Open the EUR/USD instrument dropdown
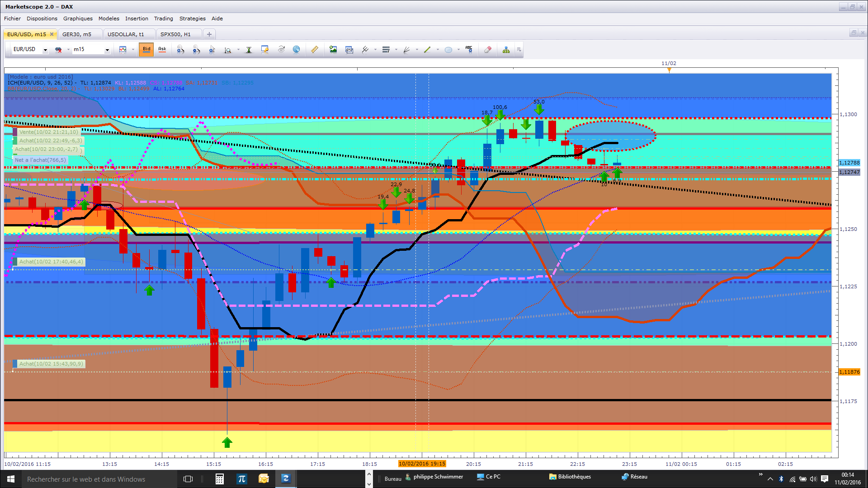The width and height of the screenshot is (868, 488). [x=45, y=50]
